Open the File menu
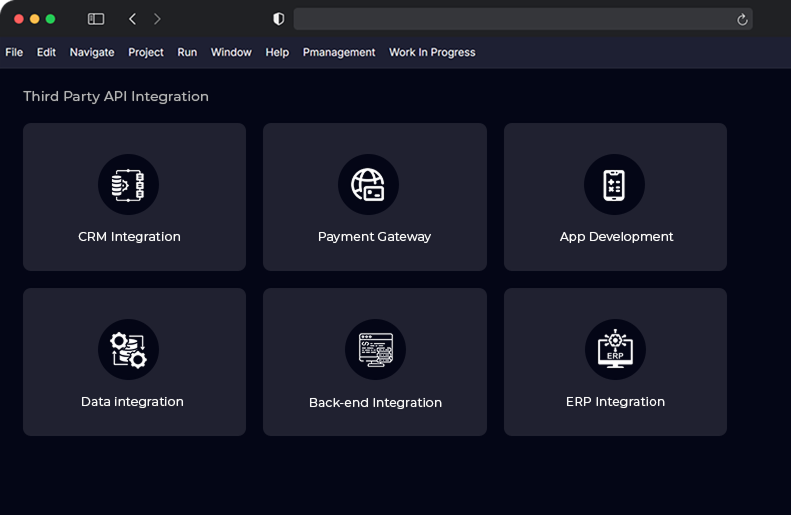Viewport: 791px width, 515px height. (x=14, y=52)
